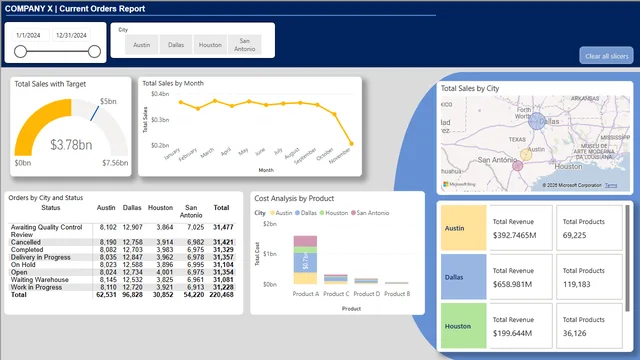Image resolution: width=640 pixels, height=360 pixels.
Task: Click the Completed status row
Action: point(122,249)
